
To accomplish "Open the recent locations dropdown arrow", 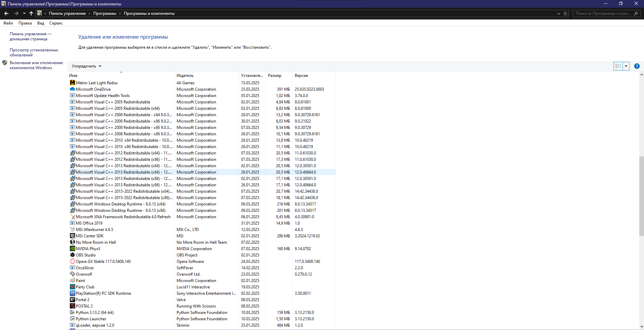I will coord(24,13).
